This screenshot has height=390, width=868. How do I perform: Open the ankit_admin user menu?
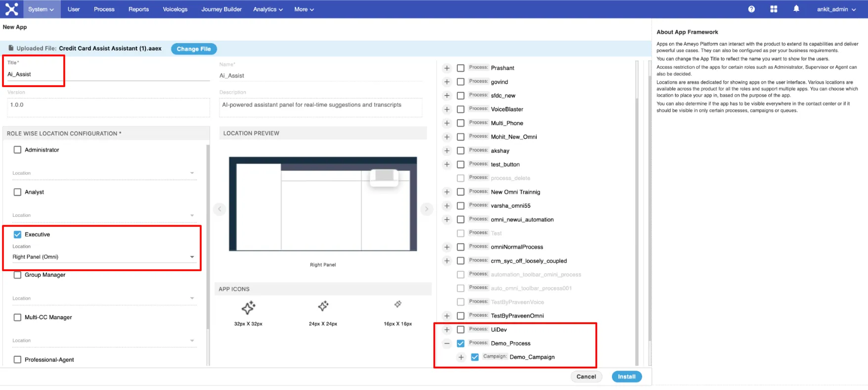click(836, 9)
